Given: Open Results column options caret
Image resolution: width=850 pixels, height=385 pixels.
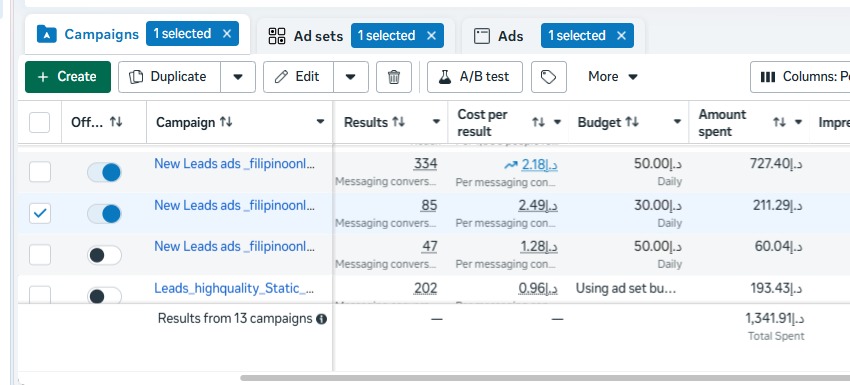Looking at the screenshot, I should [x=436, y=122].
